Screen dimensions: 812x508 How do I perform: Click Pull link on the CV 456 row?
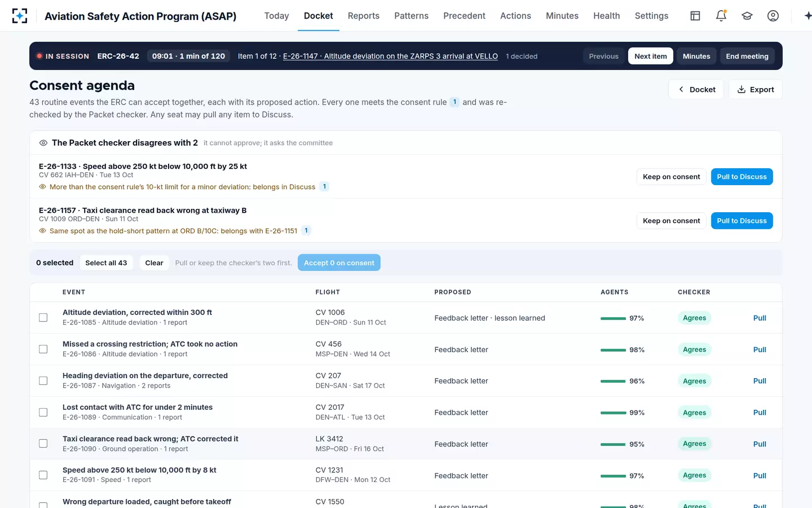pos(760,349)
